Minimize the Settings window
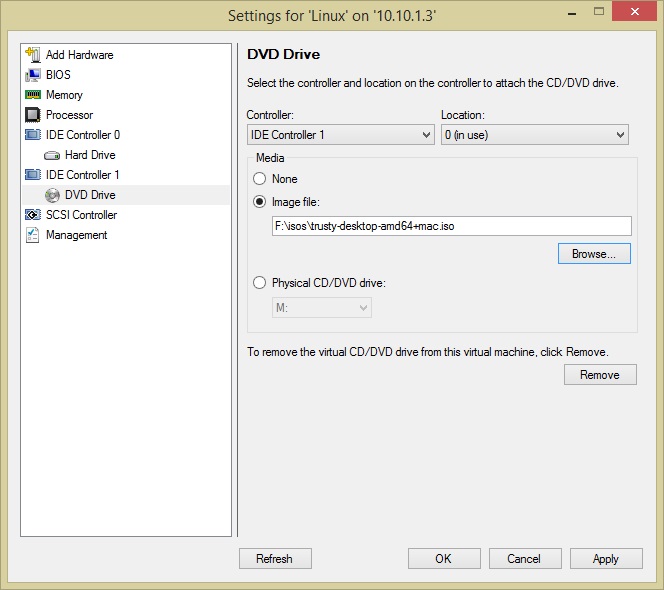The image size is (664, 590). pyautogui.click(x=572, y=13)
